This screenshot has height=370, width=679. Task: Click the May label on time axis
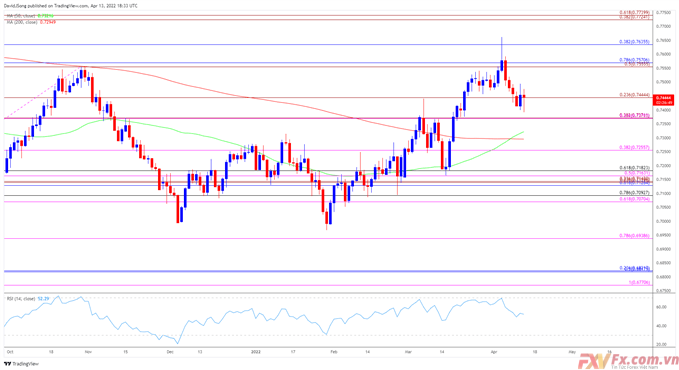(572, 352)
